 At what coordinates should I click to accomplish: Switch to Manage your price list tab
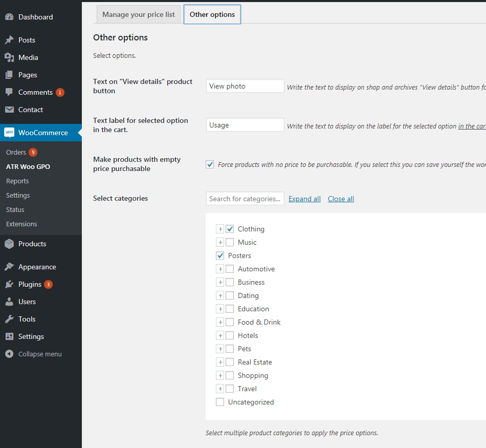tap(139, 14)
